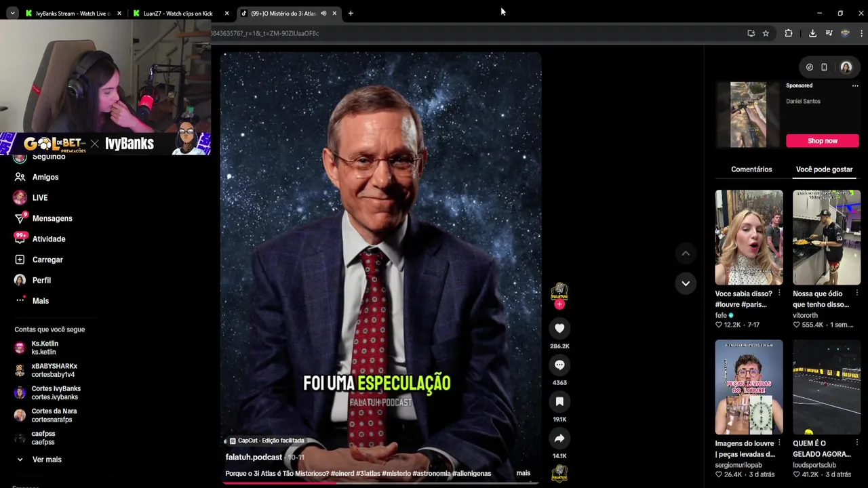Image resolution: width=868 pixels, height=488 pixels.
Task: Open Atividade notifications in the sidebar
Action: [49, 239]
